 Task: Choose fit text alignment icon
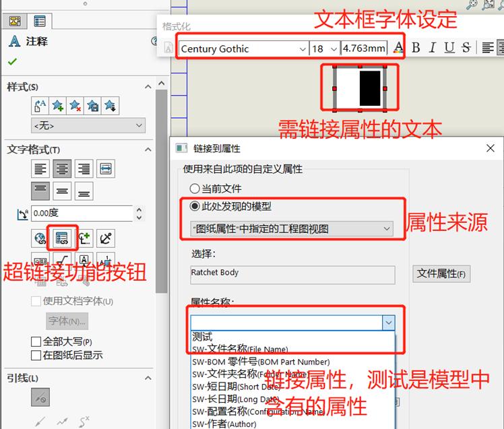coord(106,168)
